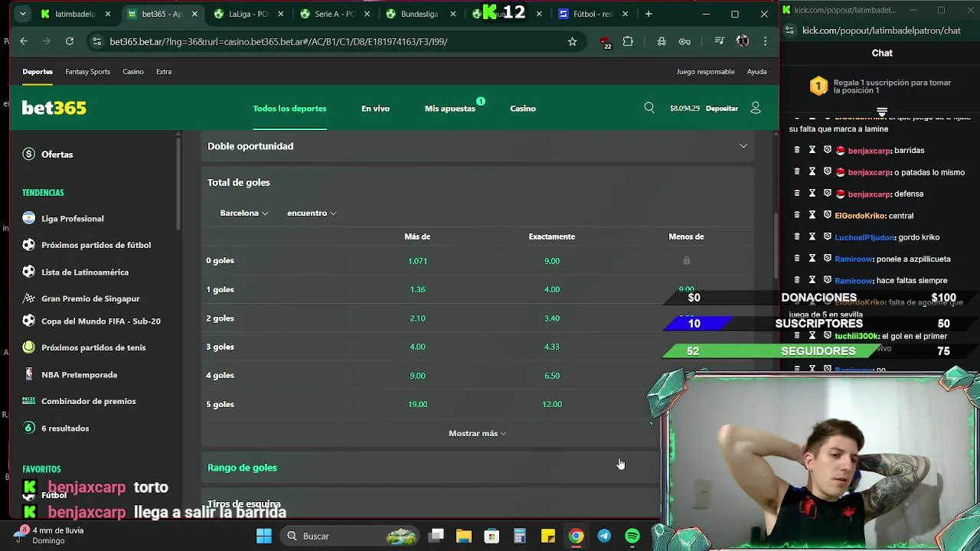Click the bet365 logo

pyautogui.click(x=54, y=108)
